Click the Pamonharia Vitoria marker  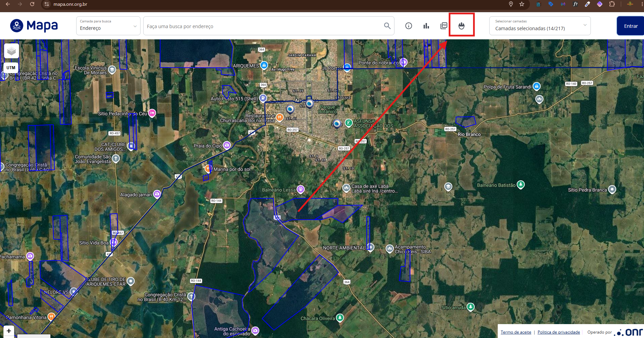(x=51, y=317)
